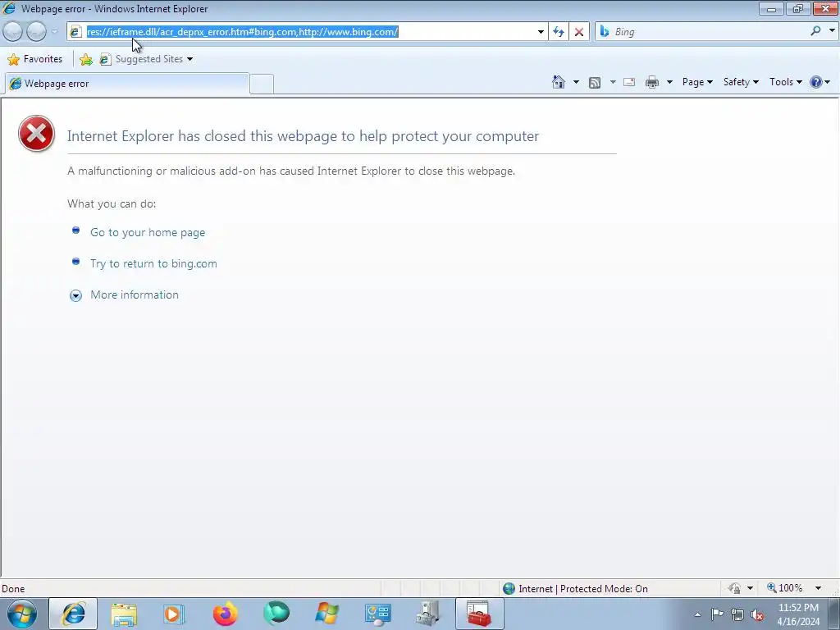The image size is (840, 630).
Task: Click the Home toolbar icon
Action: point(558,82)
